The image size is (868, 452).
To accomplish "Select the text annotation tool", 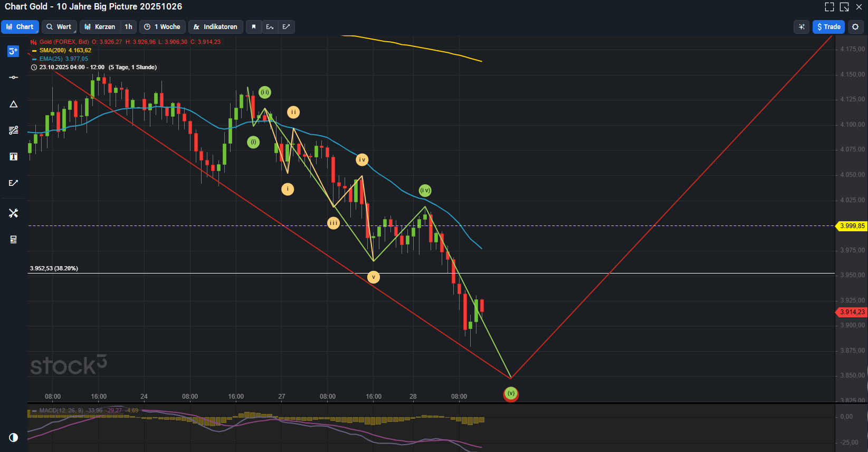I will tap(13, 156).
